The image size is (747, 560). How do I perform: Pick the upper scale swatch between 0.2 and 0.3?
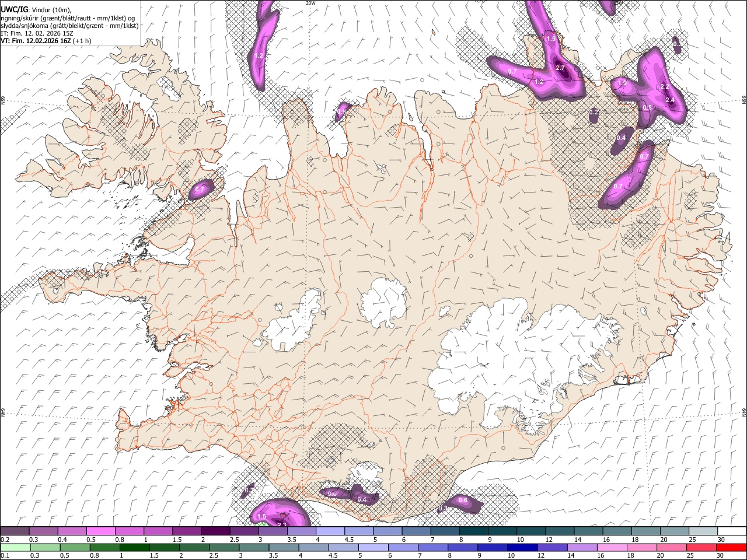click(x=15, y=531)
